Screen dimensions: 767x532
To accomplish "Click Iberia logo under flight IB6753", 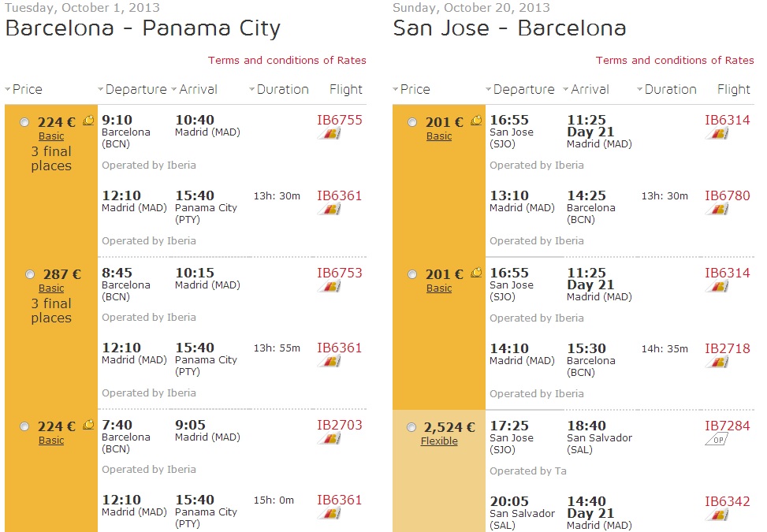I will [330, 287].
